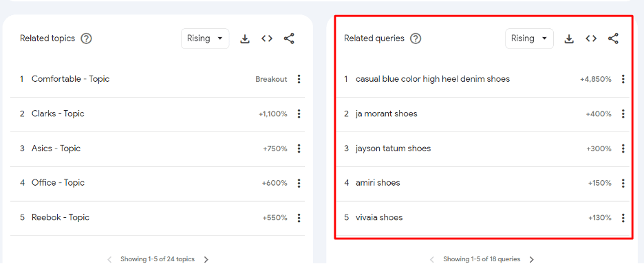Share the Related topics card
The height and width of the screenshot is (264, 644).
pos(289,38)
